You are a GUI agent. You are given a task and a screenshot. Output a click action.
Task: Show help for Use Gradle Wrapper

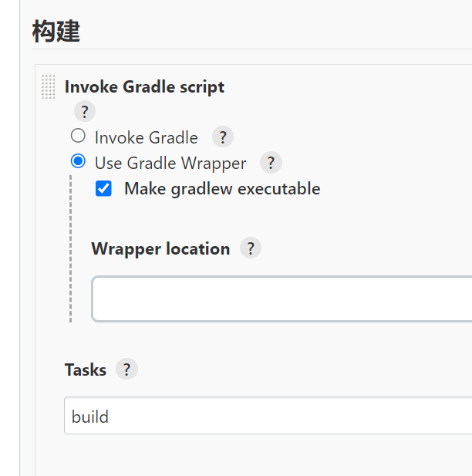click(271, 163)
